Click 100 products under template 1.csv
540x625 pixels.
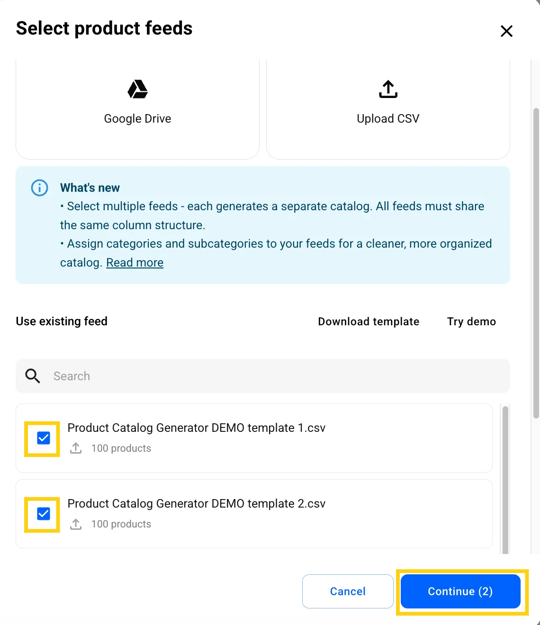pos(121,448)
